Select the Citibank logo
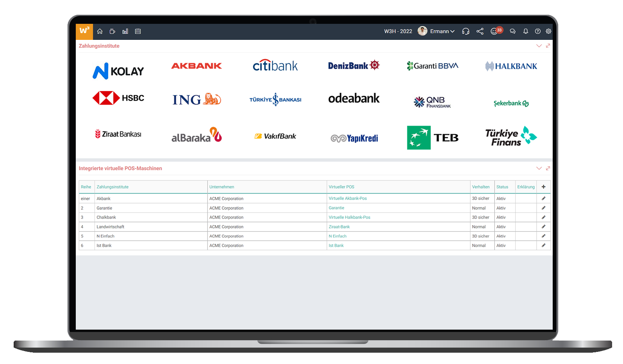The height and width of the screenshot is (364, 623). [x=275, y=65]
